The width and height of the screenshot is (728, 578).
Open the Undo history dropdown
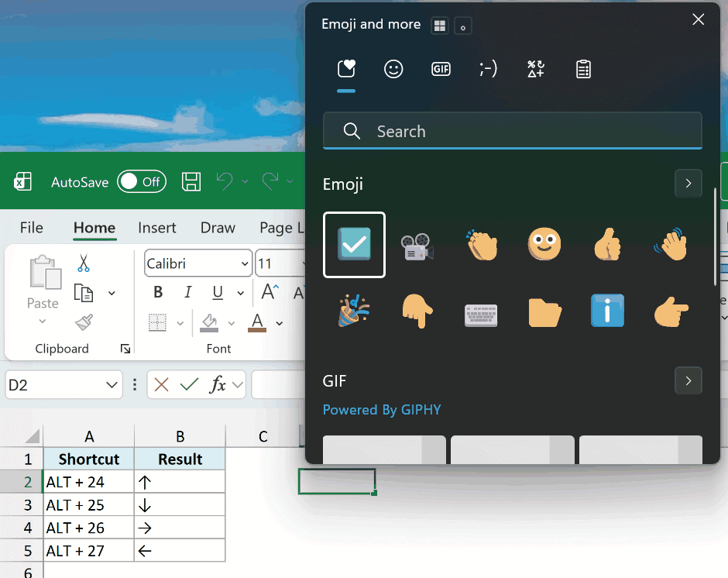click(x=245, y=181)
